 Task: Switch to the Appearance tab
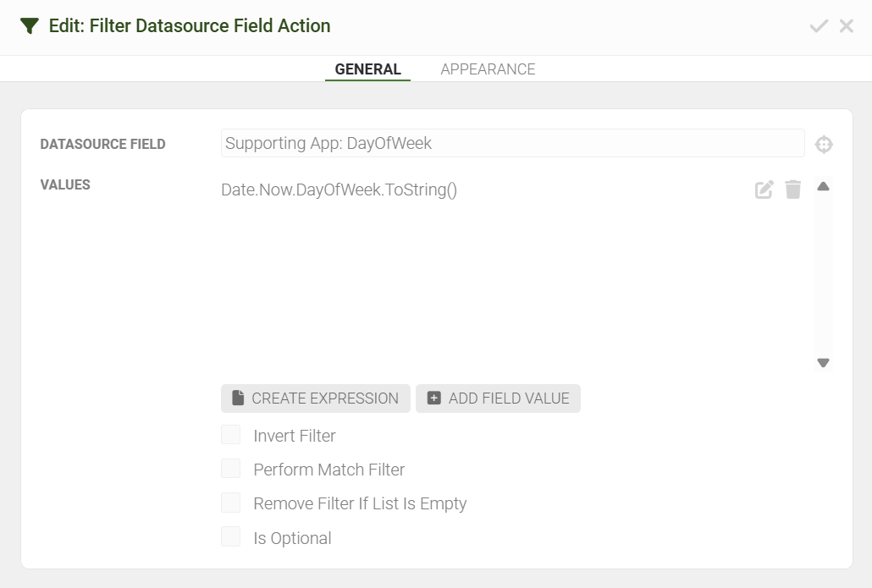coord(488,69)
